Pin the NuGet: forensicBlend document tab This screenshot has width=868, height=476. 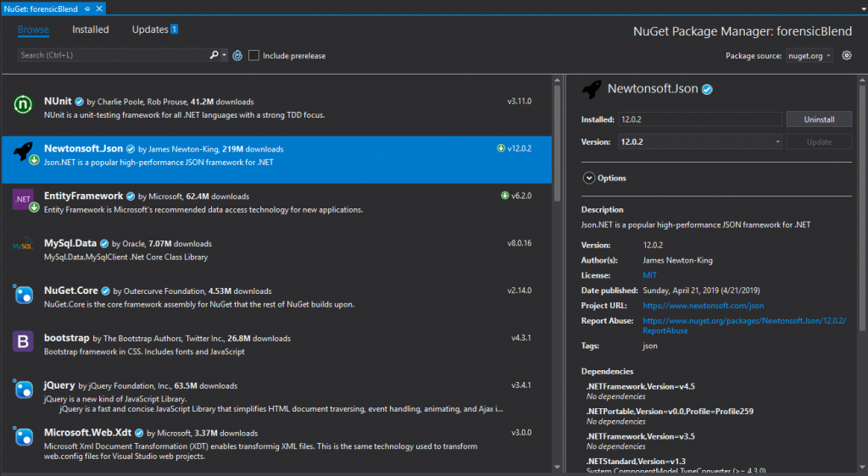click(87, 8)
